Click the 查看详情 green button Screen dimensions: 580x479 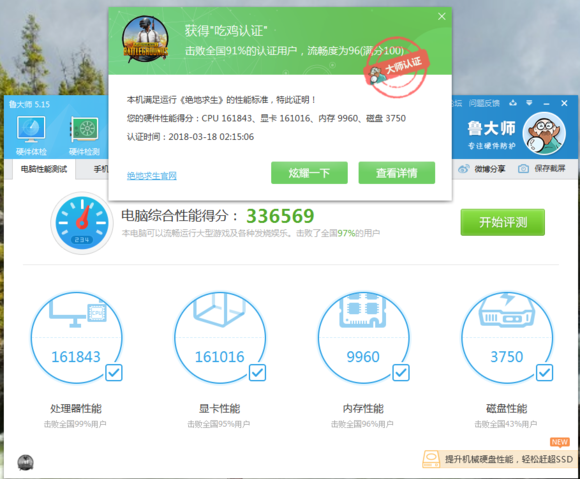[397, 173]
